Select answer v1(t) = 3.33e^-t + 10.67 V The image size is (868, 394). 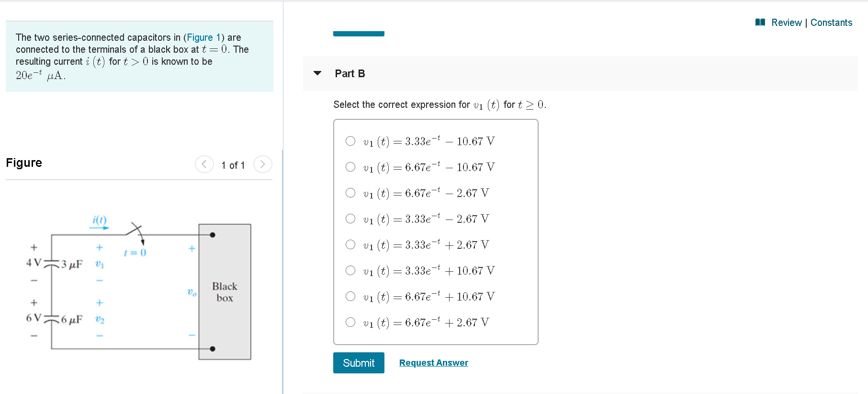click(x=350, y=270)
